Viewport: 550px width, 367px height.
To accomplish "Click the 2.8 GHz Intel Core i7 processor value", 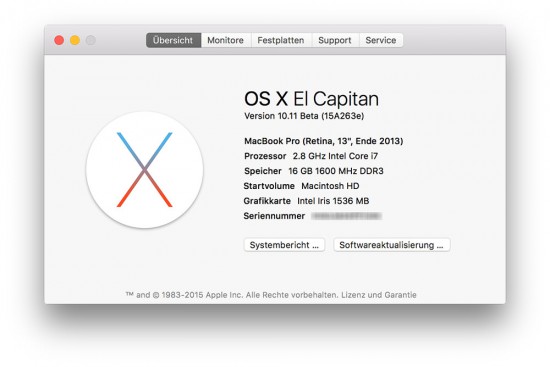I will tap(335, 156).
